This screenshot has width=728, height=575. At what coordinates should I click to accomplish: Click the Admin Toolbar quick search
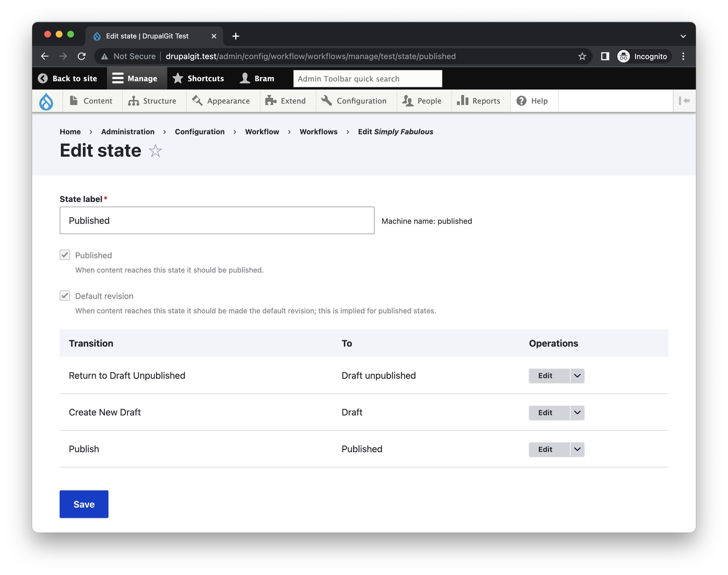click(x=367, y=77)
